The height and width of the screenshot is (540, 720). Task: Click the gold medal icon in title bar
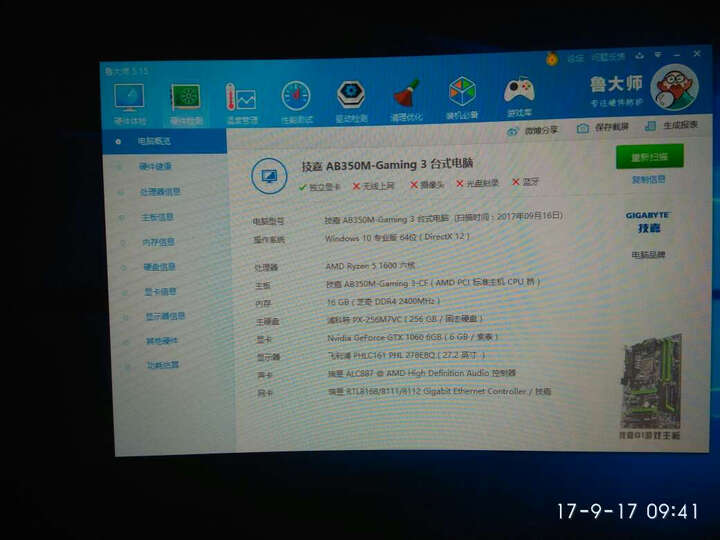(x=552, y=59)
